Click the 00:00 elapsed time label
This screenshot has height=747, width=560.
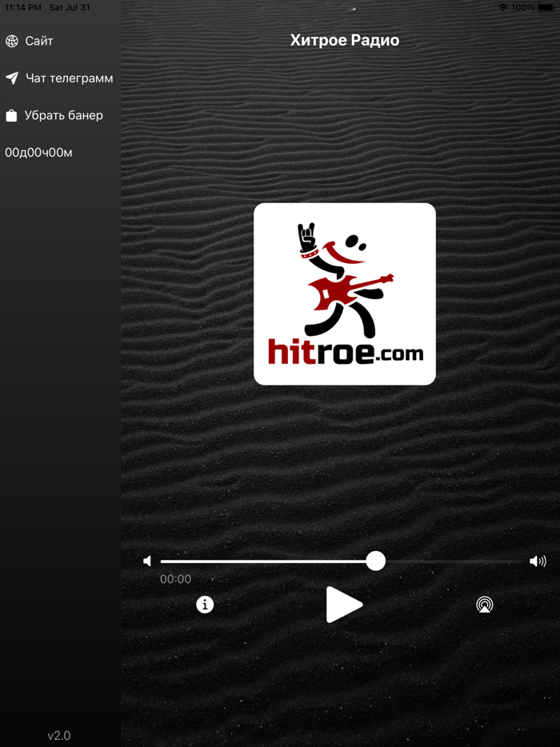click(175, 579)
